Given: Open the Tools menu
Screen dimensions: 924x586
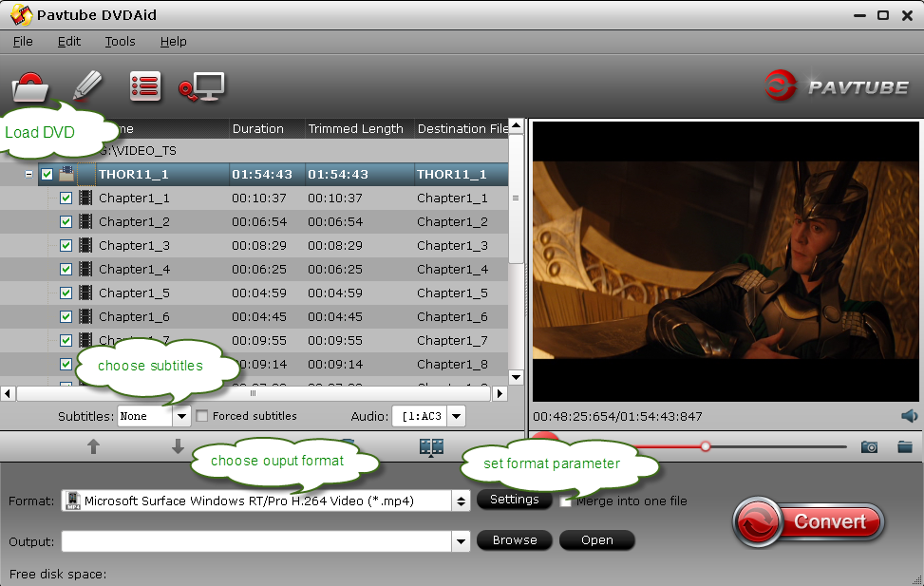Looking at the screenshot, I should click(121, 41).
